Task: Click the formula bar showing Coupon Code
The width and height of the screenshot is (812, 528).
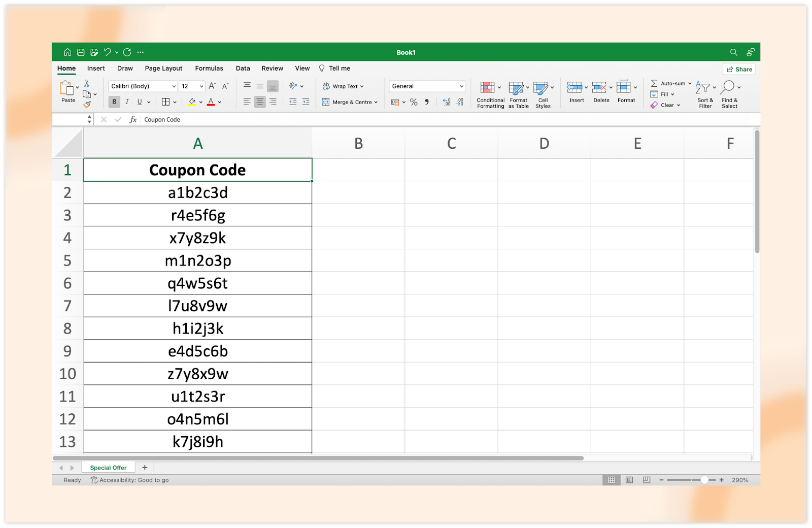Action: (450, 119)
